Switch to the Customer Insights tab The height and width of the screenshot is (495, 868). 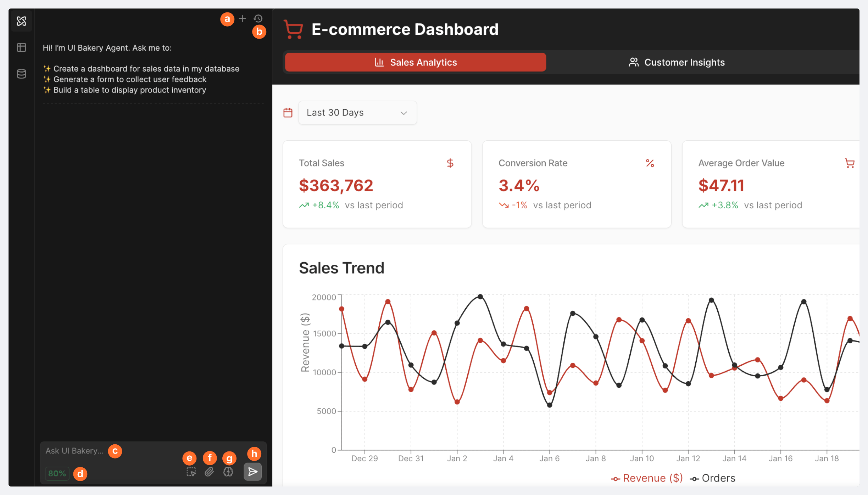tap(677, 62)
